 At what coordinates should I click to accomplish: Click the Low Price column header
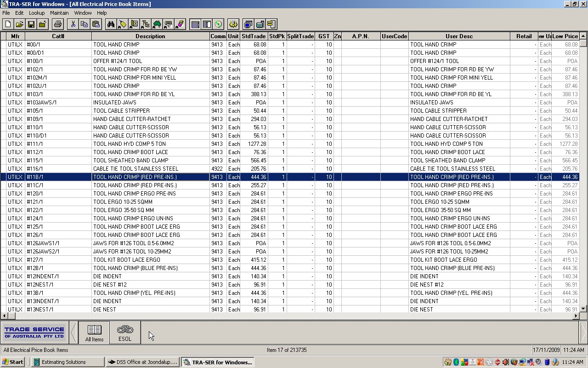coord(565,36)
